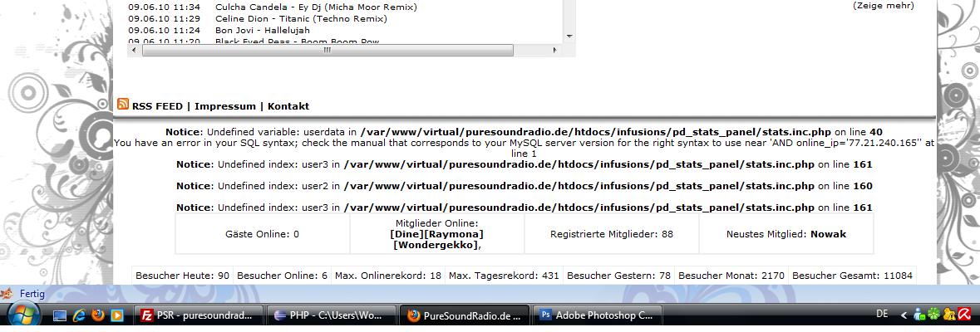Select the PureSoundRadio.de Firefox taskbar button
Screen dimensions: 980x332
[465, 315]
